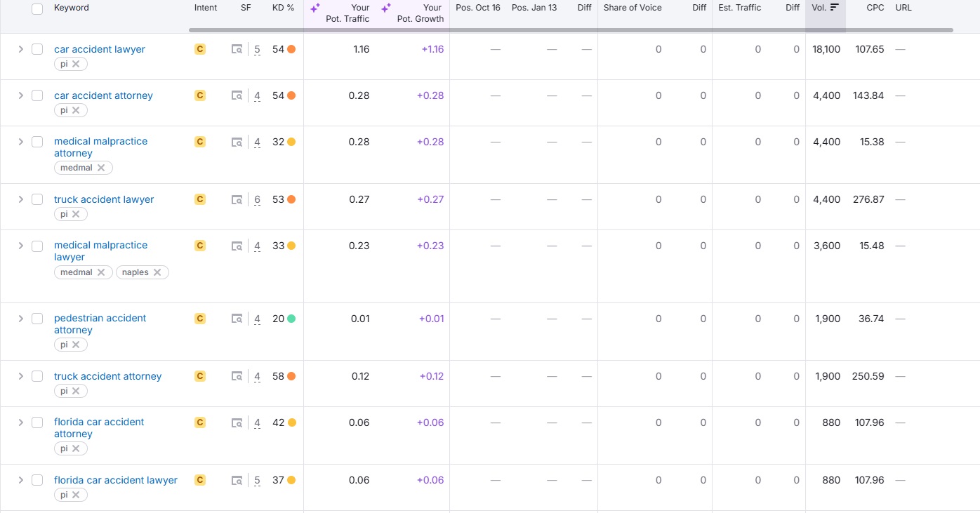Image resolution: width=980 pixels, height=513 pixels.
Task: Sort by Your Pot. Traffic column header
Action: click(347, 13)
